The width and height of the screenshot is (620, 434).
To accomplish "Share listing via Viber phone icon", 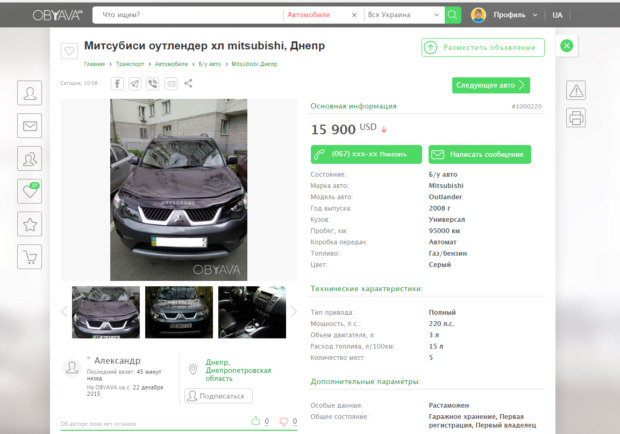I will pyautogui.click(x=153, y=84).
